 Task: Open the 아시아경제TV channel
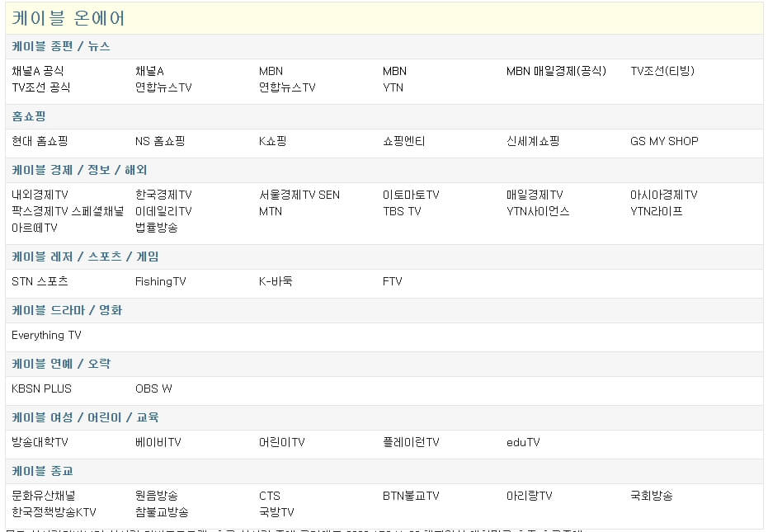point(664,195)
